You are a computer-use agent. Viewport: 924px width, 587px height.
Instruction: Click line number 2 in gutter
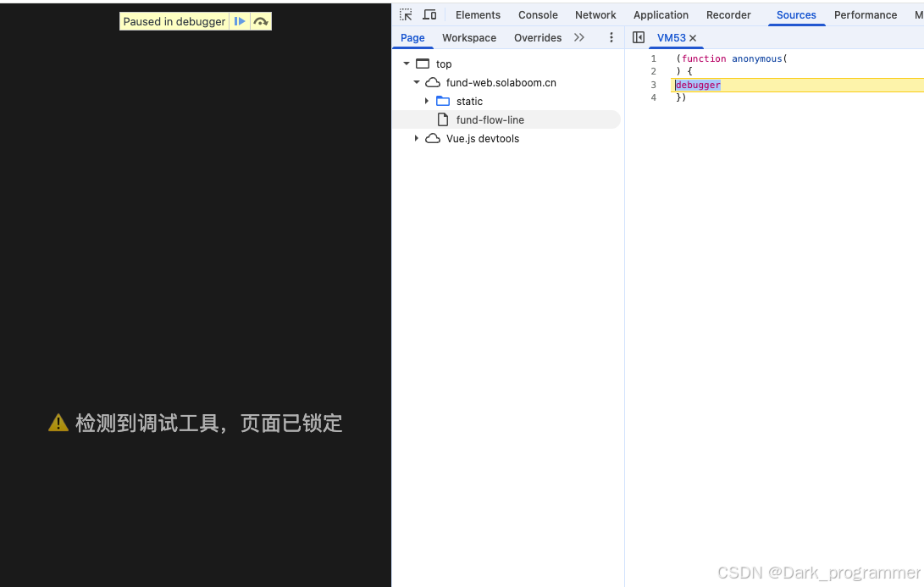(653, 71)
